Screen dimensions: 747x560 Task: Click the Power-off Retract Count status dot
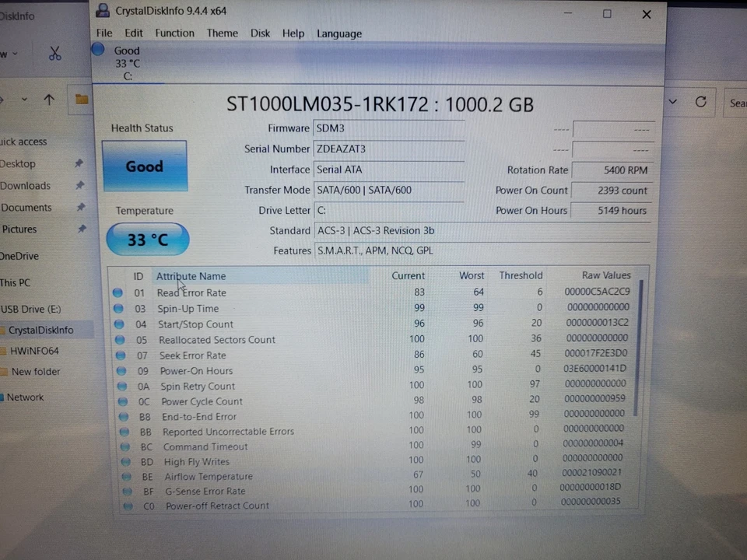[x=128, y=506]
